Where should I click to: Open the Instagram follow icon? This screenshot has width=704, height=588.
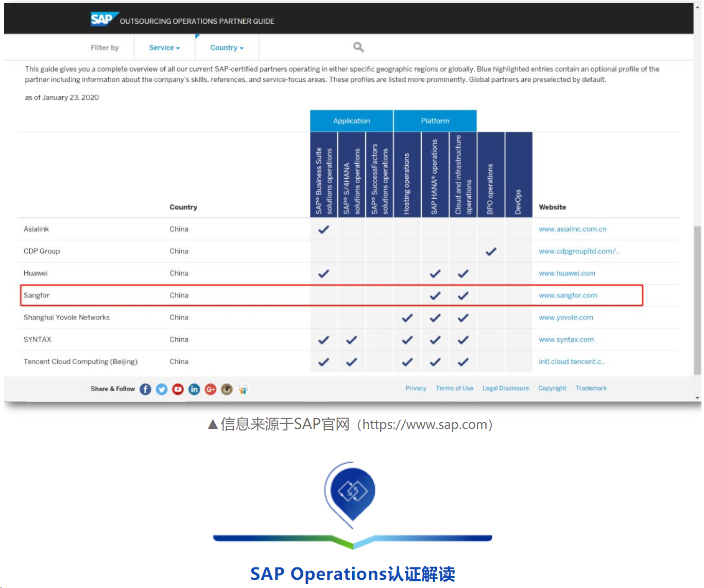(227, 389)
